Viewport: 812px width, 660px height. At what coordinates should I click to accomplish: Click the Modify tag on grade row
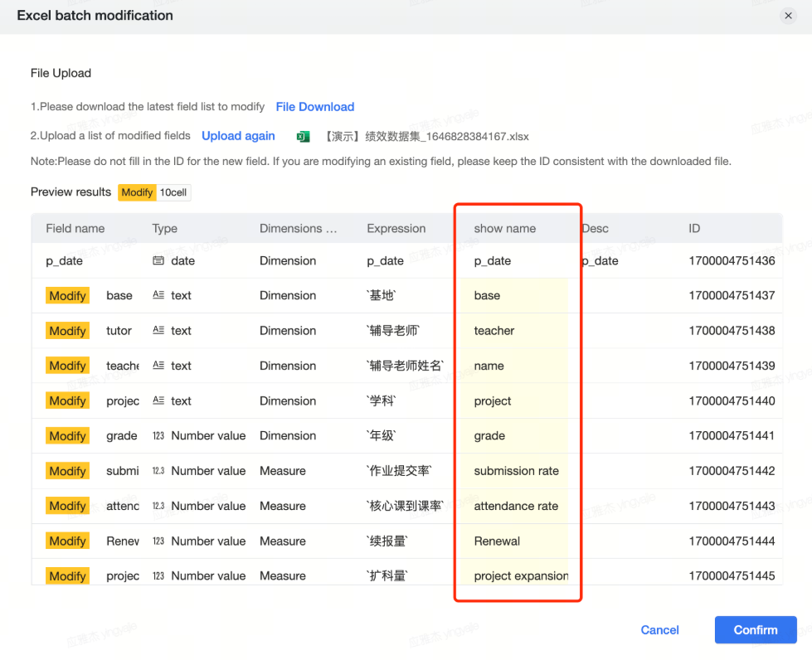coord(67,436)
